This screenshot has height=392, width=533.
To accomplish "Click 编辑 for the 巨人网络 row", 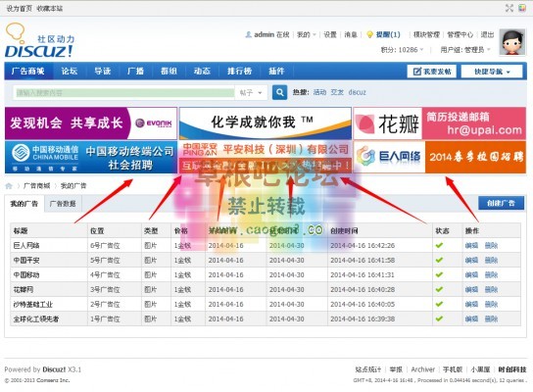I will point(471,245).
